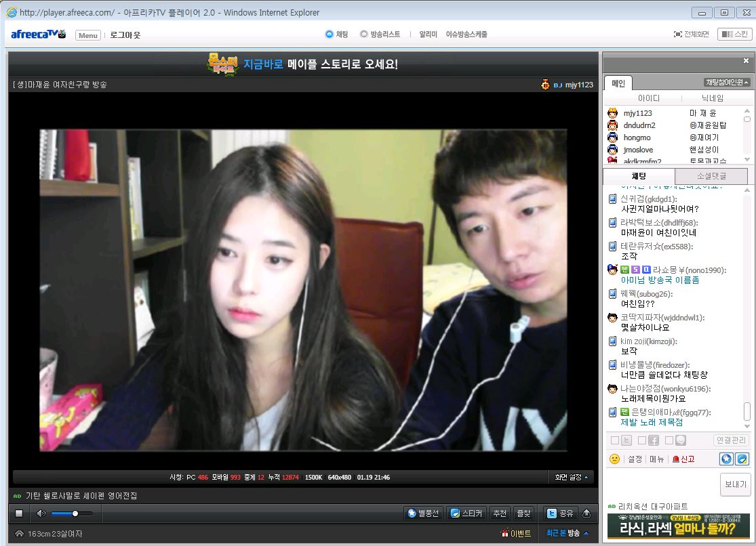This screenshot has height=546, width=756.
Task: Click mobile icon next to 테란유저☆(ex5588)
Action: [x=612, y=247]
